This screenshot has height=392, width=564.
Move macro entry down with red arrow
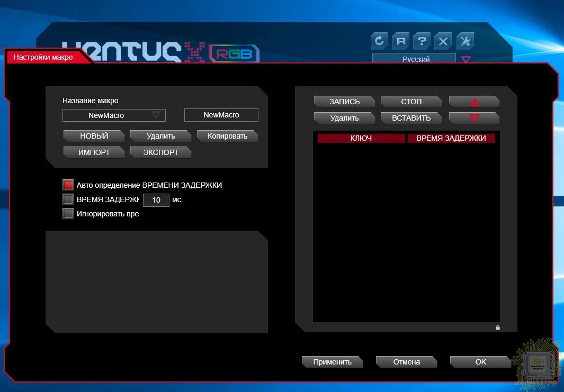(x=474, y=118)
